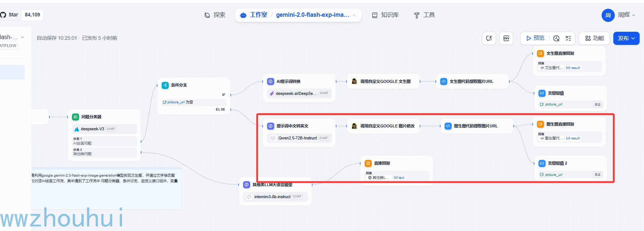Click the 自动保存 10:25:01 status text
644x231 pixels.
(57, 38)
